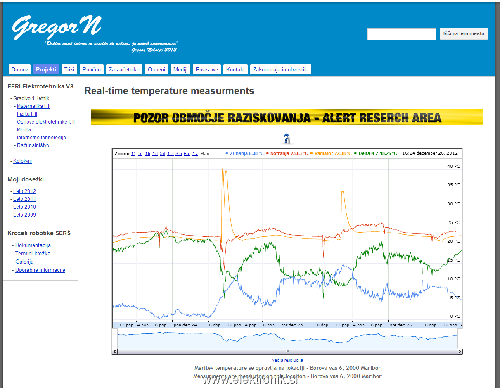The image size is (500, 388).
Task: Click the left handle of chart range selector
Action: coord(115,339)
